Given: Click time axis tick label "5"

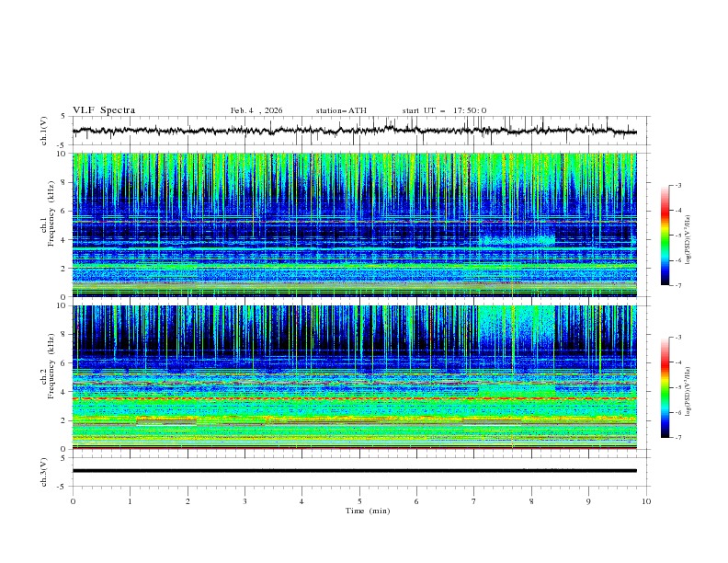Looking at the screenshot, I should 359,501.
